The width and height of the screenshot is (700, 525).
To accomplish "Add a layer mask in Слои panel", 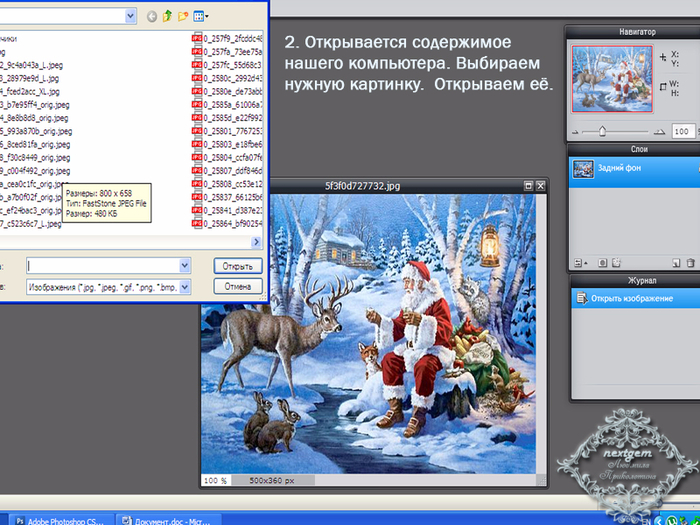I will (602, 263).
